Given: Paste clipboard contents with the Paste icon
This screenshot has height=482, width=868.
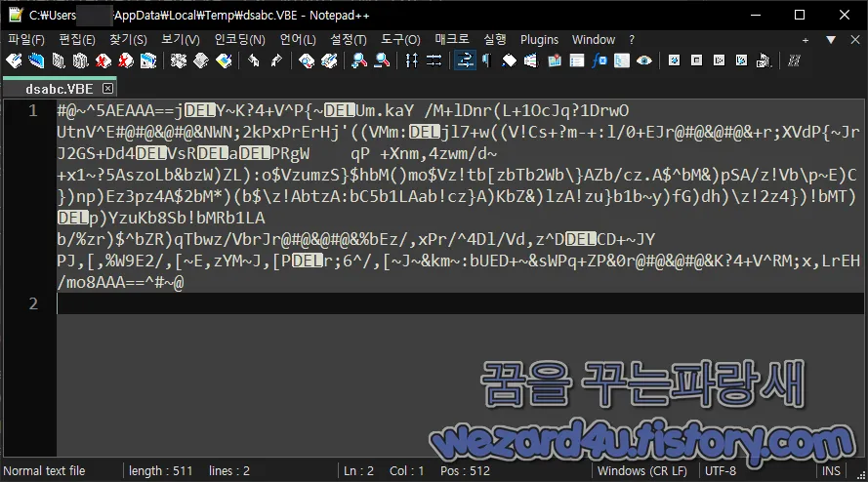Looking at the screenshot, I should tap(224, 60).
